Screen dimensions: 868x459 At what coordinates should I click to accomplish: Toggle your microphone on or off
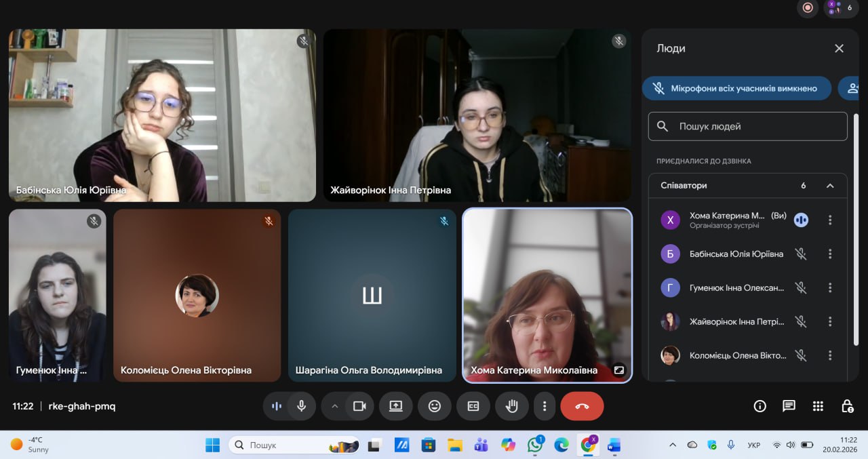[302, 406]
